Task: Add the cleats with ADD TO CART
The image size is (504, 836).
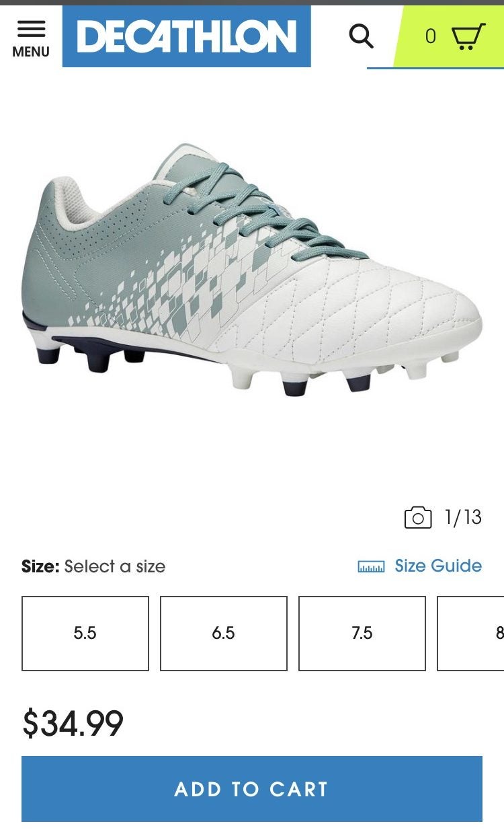Action: coord(252,789)
